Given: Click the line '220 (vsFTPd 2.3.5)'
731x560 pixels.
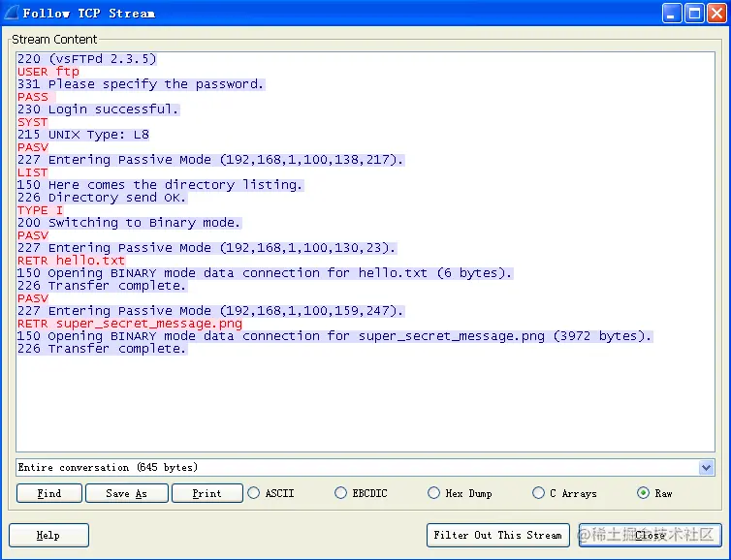Looking at the screenshot, I should click(86, 59).
